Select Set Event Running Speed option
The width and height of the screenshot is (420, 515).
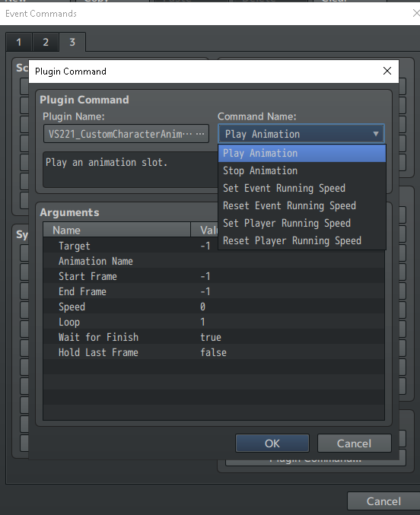point(302,188)
